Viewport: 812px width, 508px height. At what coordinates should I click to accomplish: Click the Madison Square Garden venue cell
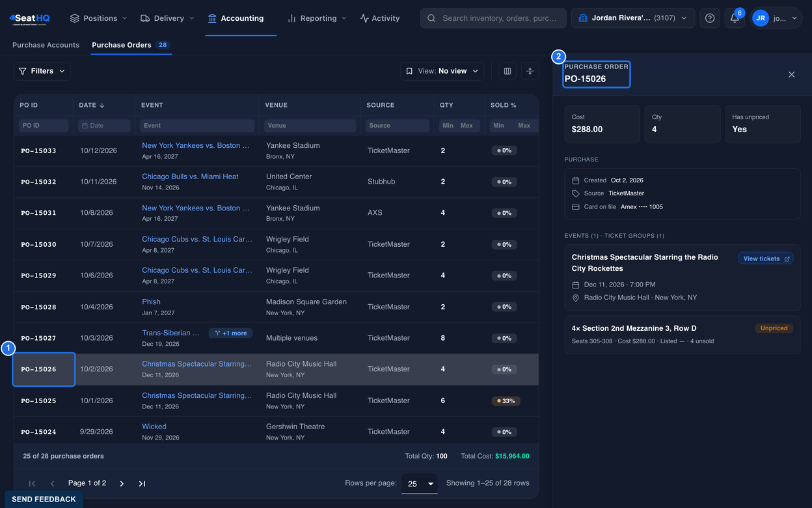pyautogui.click(x=306, y=302)
